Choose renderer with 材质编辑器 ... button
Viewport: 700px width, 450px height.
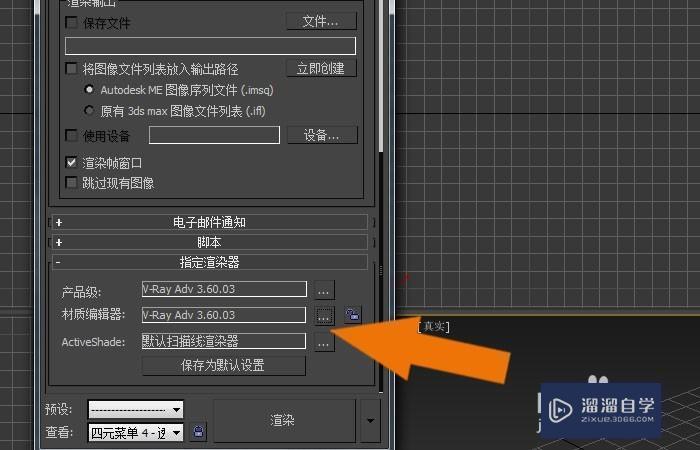[324, 315]
